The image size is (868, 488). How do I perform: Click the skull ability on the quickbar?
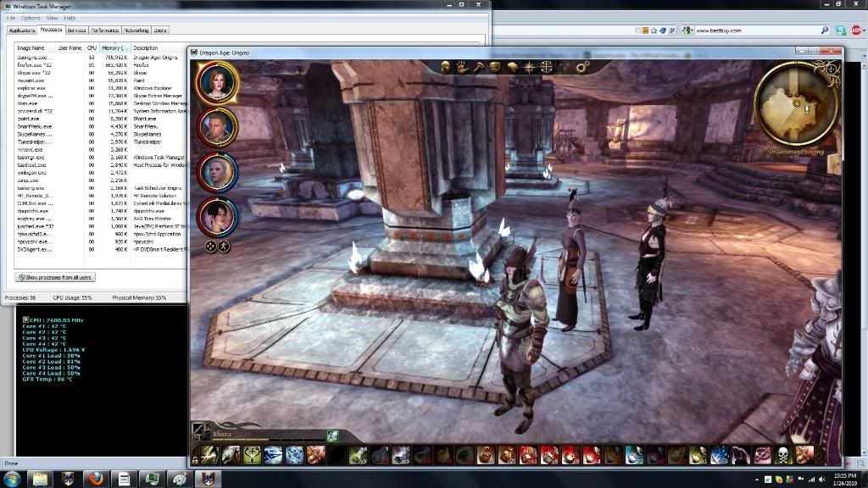pos(783,456)
